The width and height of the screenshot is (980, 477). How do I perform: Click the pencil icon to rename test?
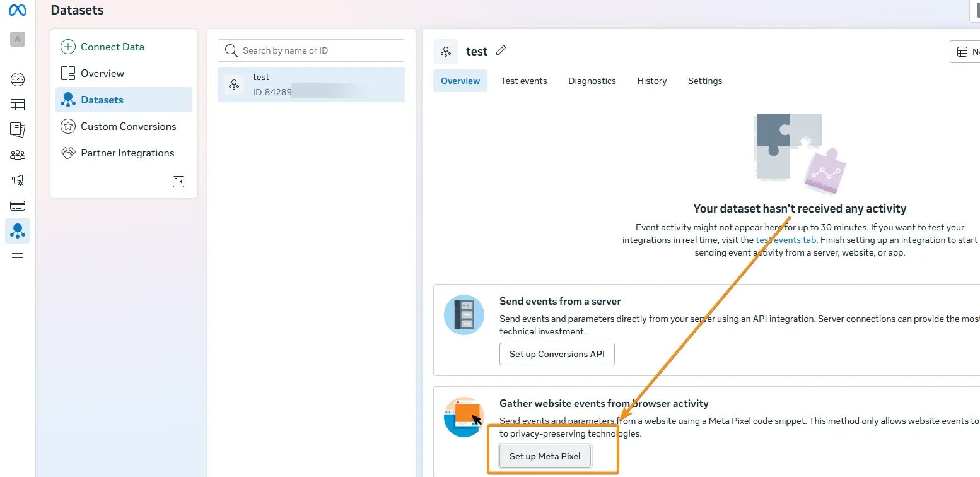tap(501, 50)
